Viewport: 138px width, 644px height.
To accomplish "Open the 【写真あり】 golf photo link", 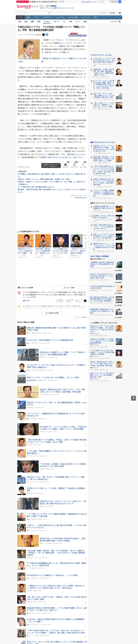I will point(64,60).
